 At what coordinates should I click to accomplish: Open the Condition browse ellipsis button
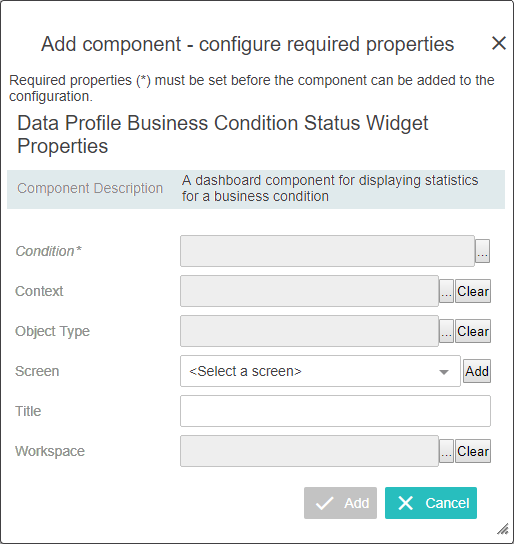pyautogui.click(x=482, y=251)
